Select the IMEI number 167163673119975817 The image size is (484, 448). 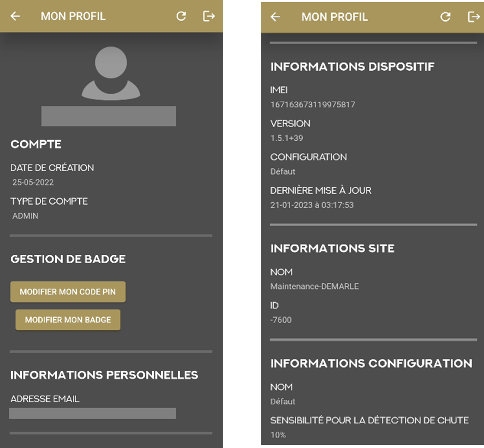tap(312, 105)
